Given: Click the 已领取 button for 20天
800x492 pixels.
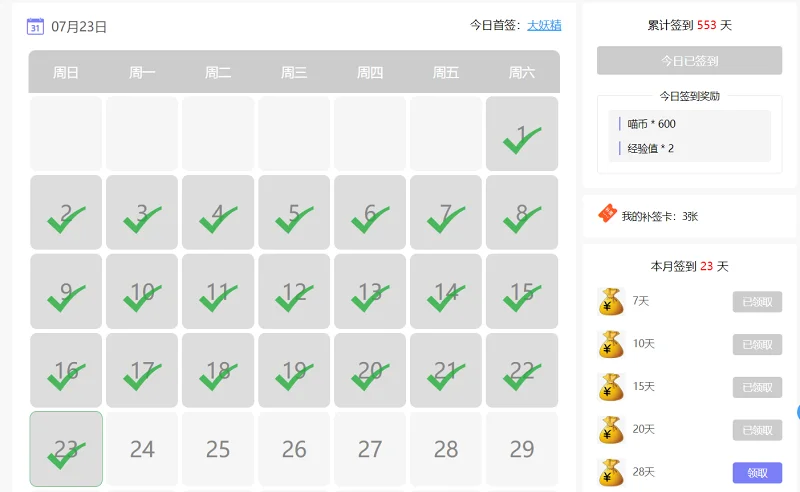Looking at the screenshot, I should (757, 430).
